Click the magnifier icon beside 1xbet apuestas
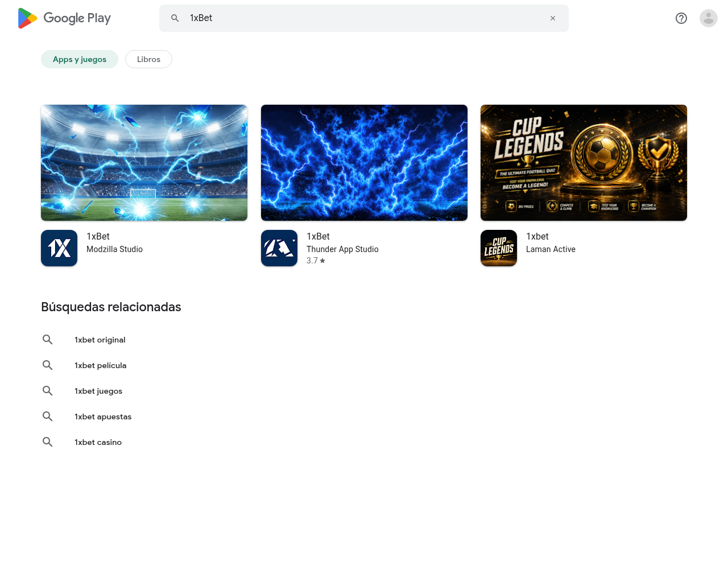728x569 pixels. coord(48,417)
